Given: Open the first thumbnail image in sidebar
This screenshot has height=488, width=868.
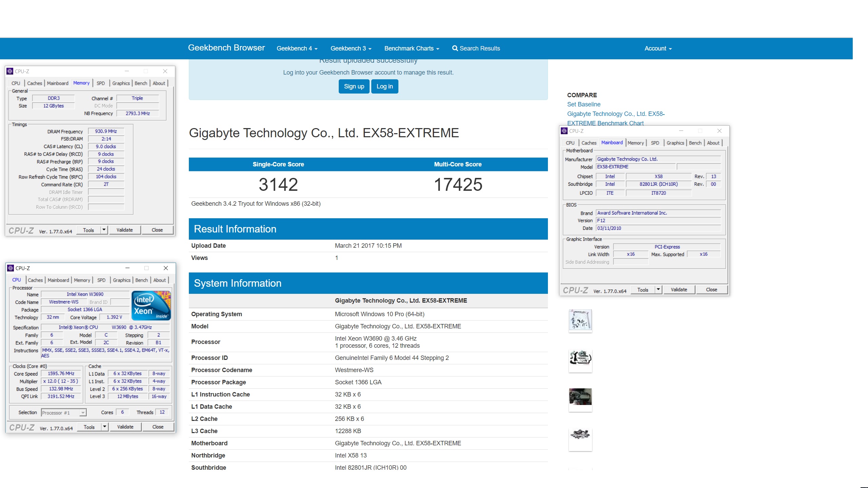Looking at the screenshot, I should (x=580, y=320).
